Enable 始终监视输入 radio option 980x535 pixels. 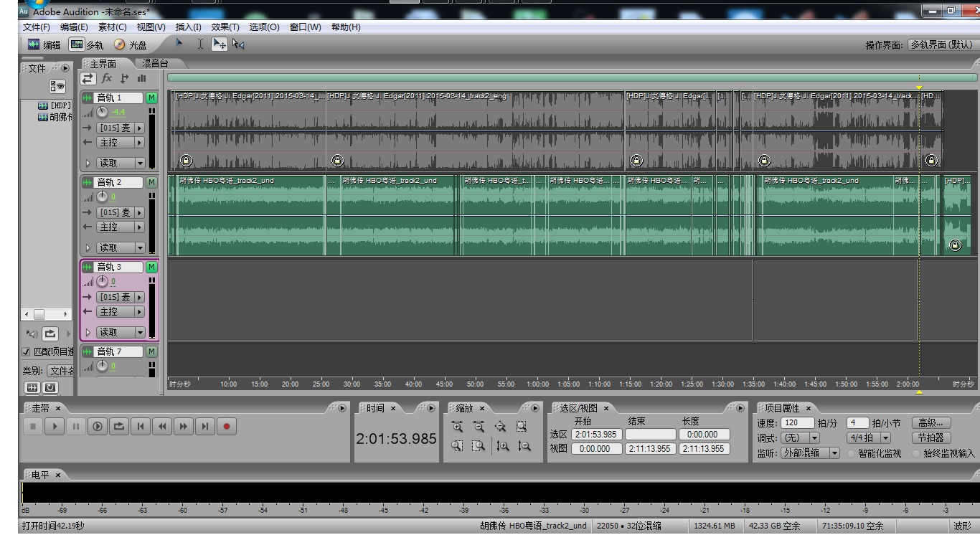917,453
